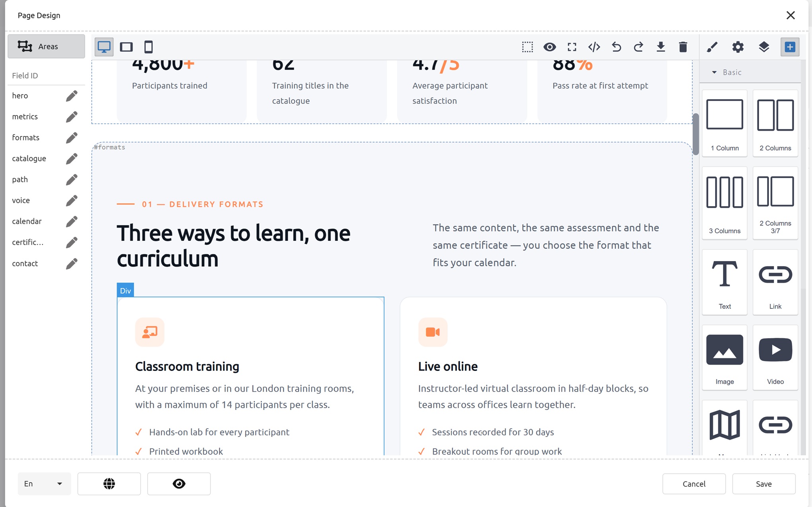
Task: Select the Image block
Action: [724, 357]
